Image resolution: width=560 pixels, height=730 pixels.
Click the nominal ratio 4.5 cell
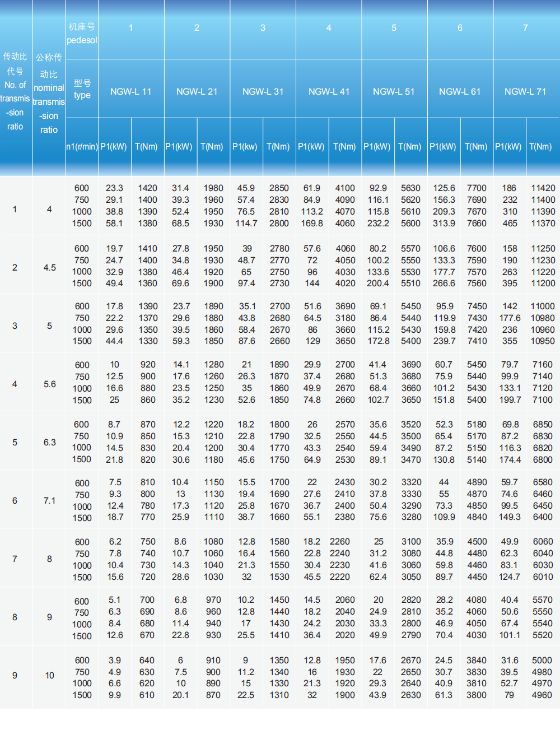(x=49, y=267)
